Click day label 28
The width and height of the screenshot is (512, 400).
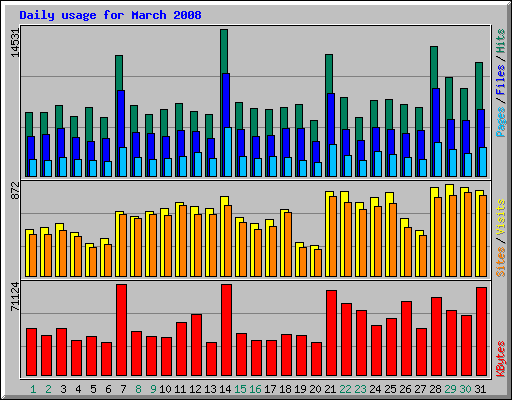[x=435, y=389]
